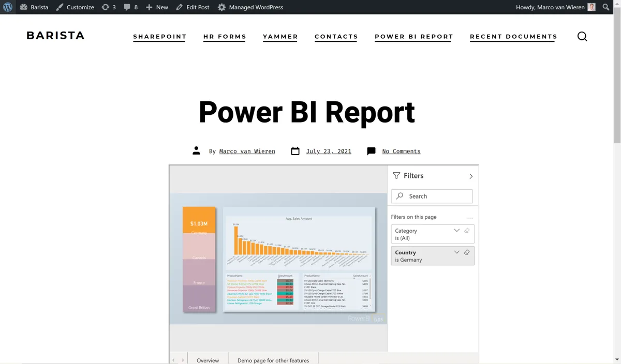Switch to Demo page for other features tab
Image resolution: width=621 pixels, height=364 pixels.
(x=273, y=360)
